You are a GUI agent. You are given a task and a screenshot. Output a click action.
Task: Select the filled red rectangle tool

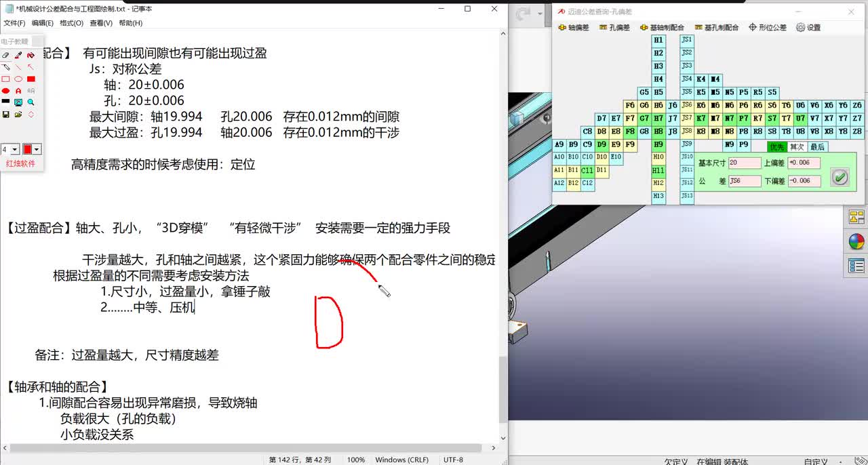[x=31, y=79]
